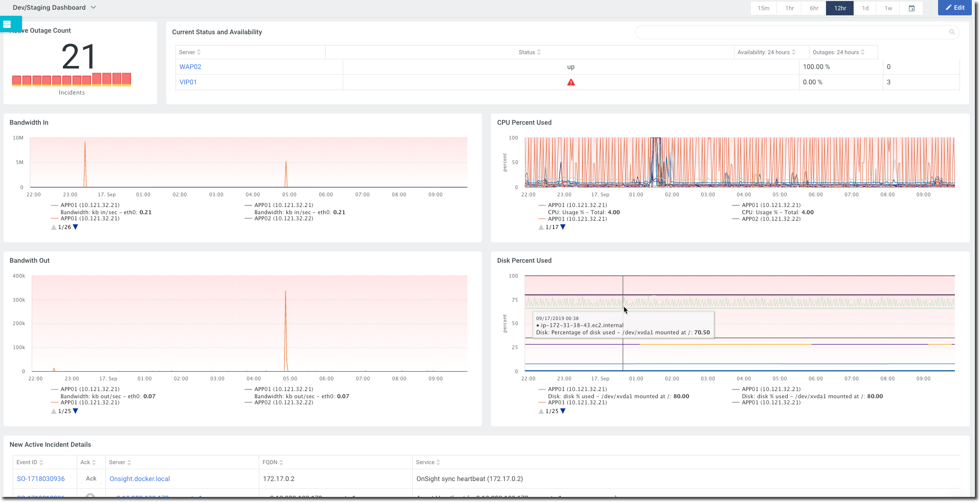This screenshot has height=502, width=980.
Task: Expand the Dev/Staging Dashboard dropdown
Action: click(x=93, y=8)
